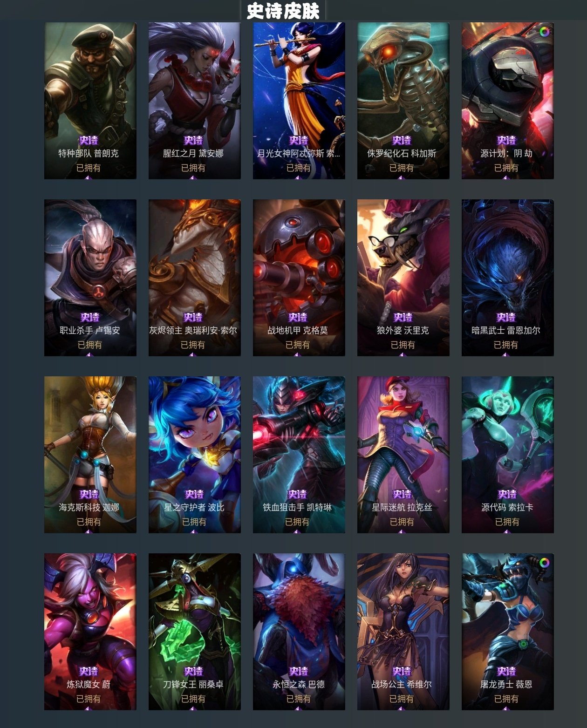Open the 灰烬领主 奥瑞利安·索尔 skin card

[x=195, y=278]
